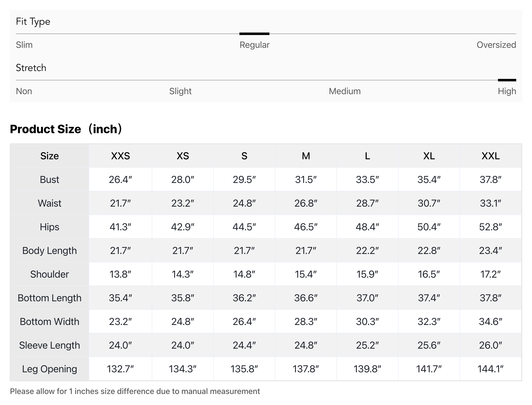Select the Non stretch level
The width and height of the screenshot is (532, 405).
click(24, 91)
